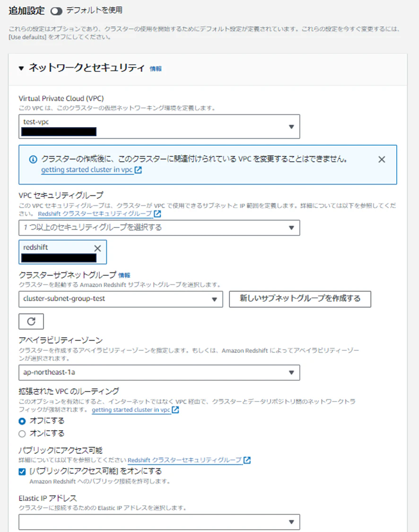
Task: Open 情報 link beside ネットワークとセキュリティ
Action: pyautogui.click(x=156, y=69)
